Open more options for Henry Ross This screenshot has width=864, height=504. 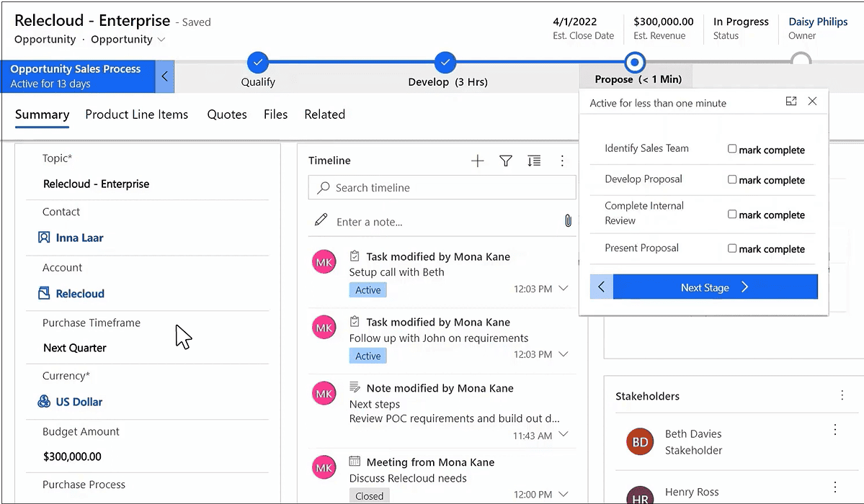pos(835,487)
